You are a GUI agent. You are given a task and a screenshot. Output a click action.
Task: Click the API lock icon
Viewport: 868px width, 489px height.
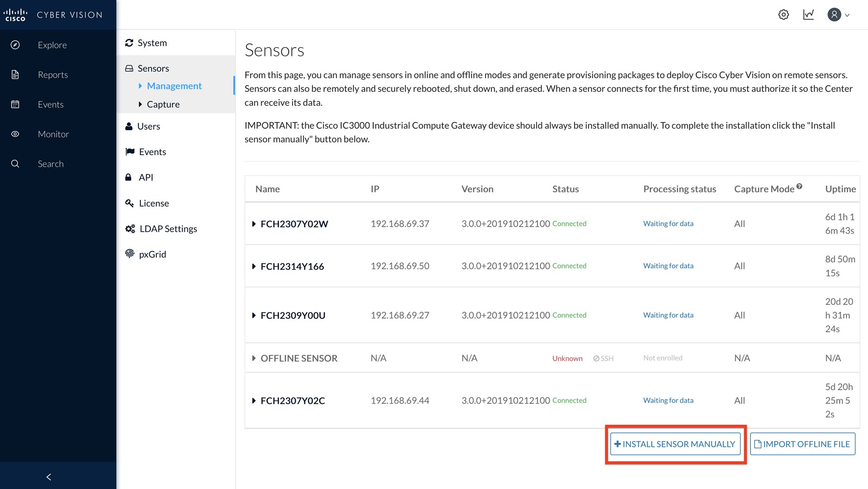pyautogui.click(x=128, y=177)
